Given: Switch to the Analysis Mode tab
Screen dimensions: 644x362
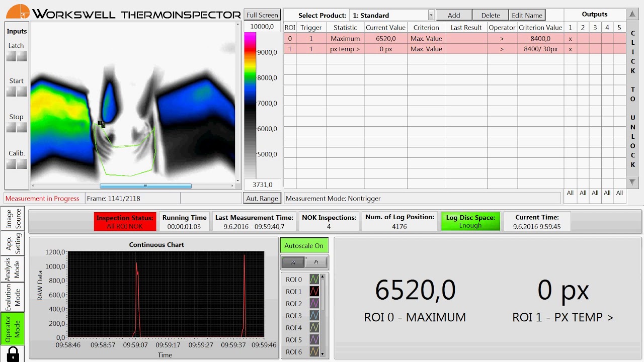Looking at the screenshot, I should pos(13,269).
